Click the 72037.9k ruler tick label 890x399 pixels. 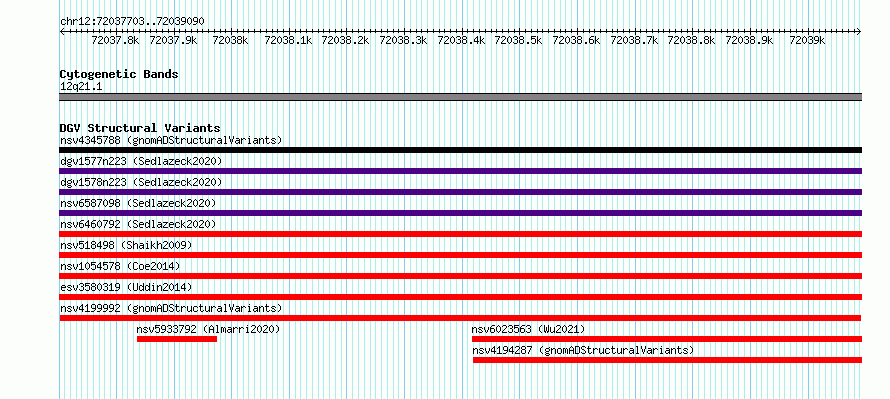click(x=173, y=41)
